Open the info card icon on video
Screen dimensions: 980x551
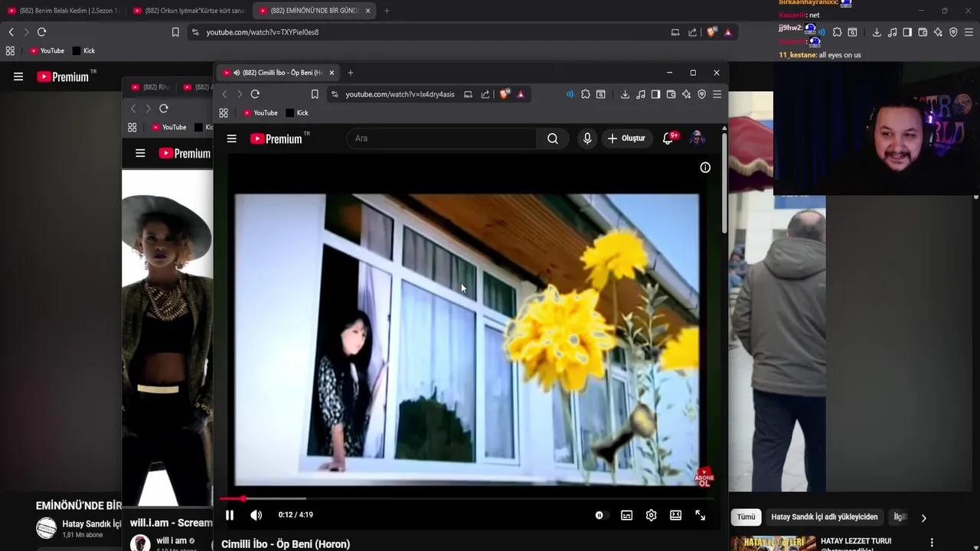[705, 168]
